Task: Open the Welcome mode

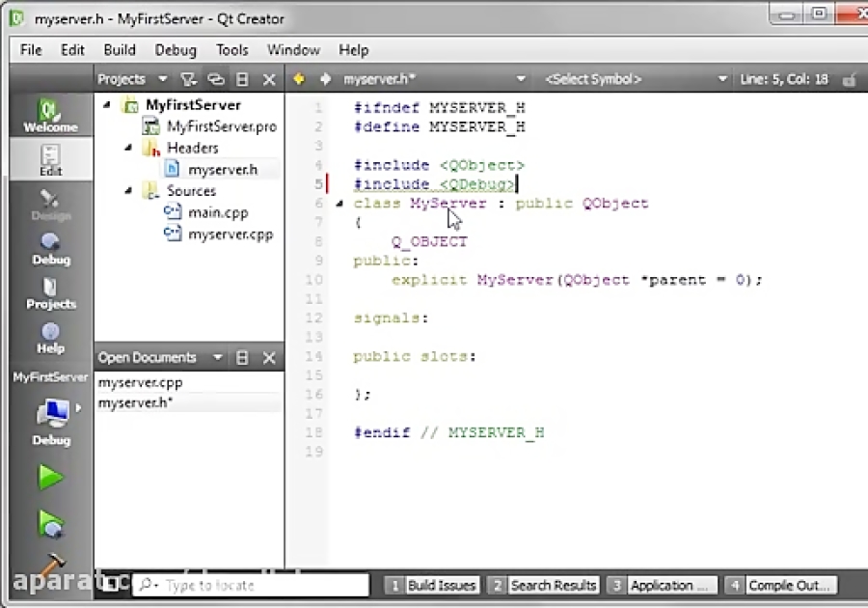Action: click(50, 115)
